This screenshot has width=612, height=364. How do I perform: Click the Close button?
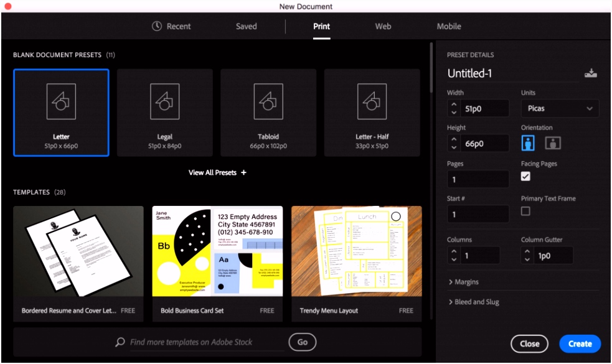(530, 343)
